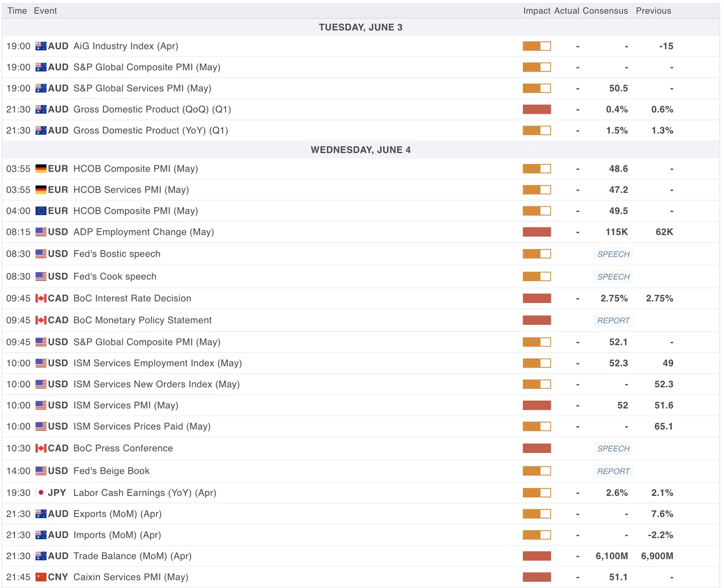
Task: Click impact indicator for Fed's Bostic speech
Action: point(537,254)
